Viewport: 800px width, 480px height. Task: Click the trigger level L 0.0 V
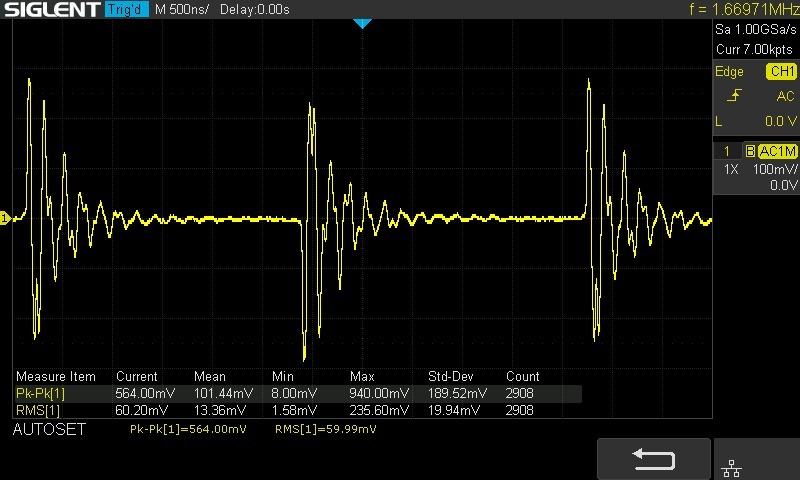(756, 121)
